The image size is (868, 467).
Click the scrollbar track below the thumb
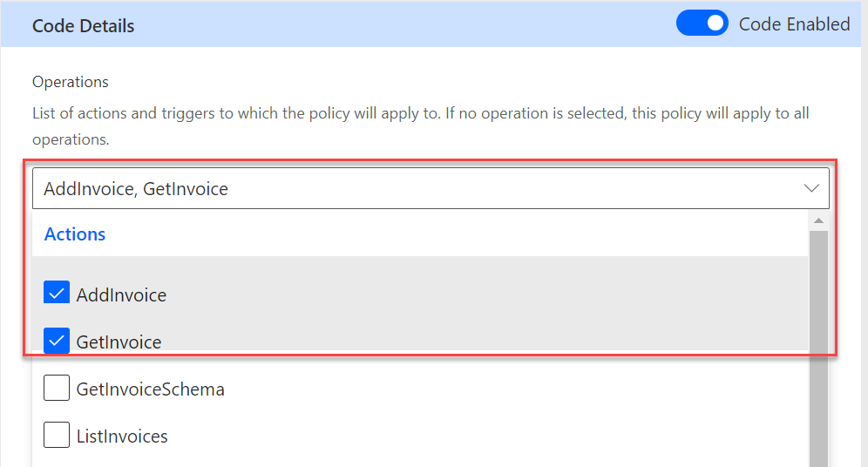(818, 458)
